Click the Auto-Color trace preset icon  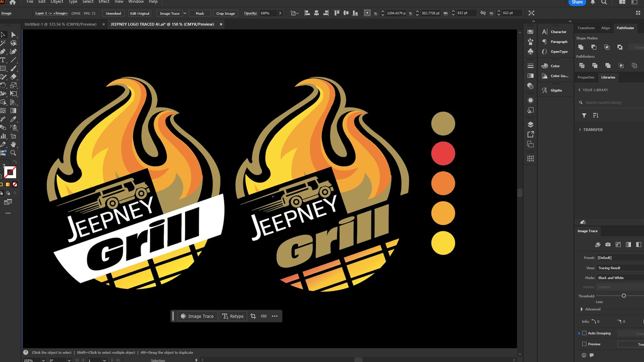[598, 244]
